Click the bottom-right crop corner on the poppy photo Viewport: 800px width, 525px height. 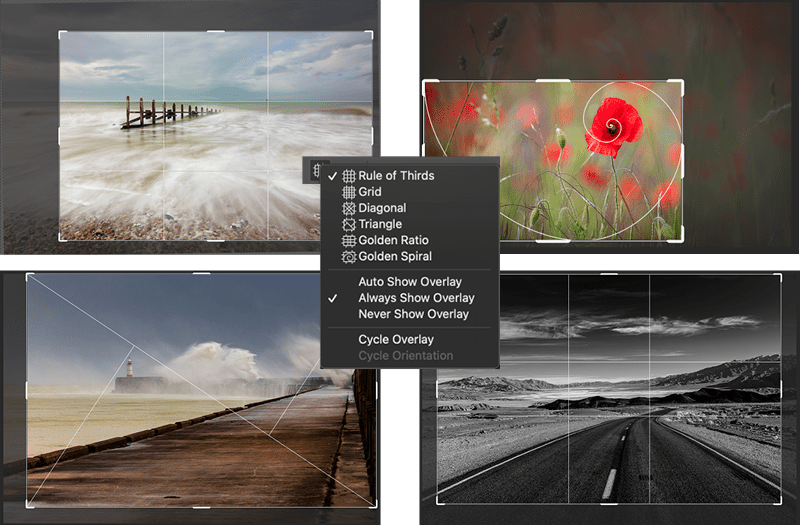tap(679, 237)
